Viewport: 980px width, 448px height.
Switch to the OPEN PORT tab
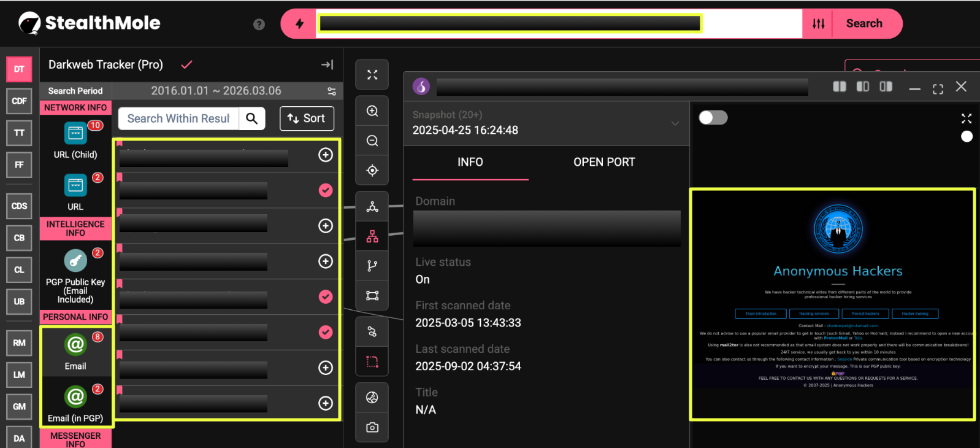tap(604, 162)
